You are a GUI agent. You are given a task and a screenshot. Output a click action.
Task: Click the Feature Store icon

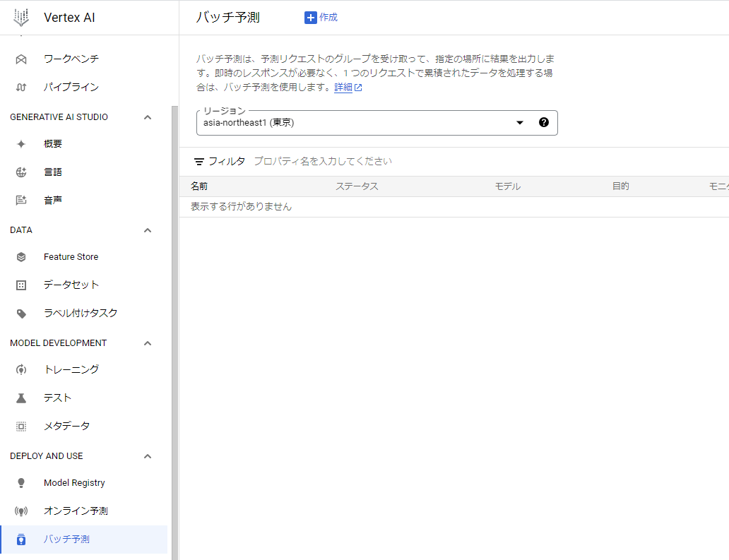(21, 257)
